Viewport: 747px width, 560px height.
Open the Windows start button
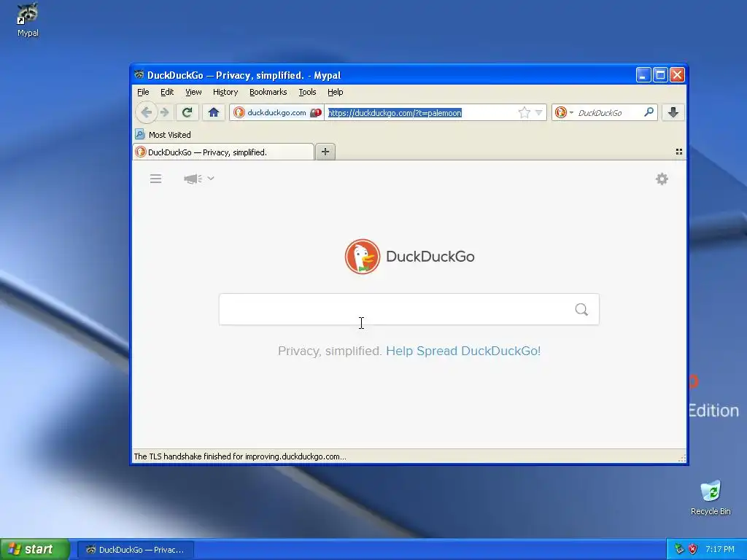(x=35, y=549)
